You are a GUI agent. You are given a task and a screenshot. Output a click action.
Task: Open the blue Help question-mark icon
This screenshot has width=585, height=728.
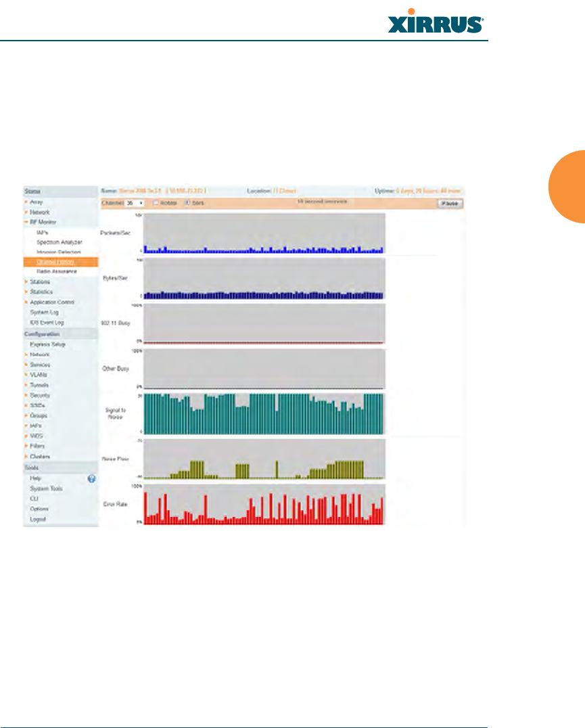pyautogui.click(x=91, y=478)
